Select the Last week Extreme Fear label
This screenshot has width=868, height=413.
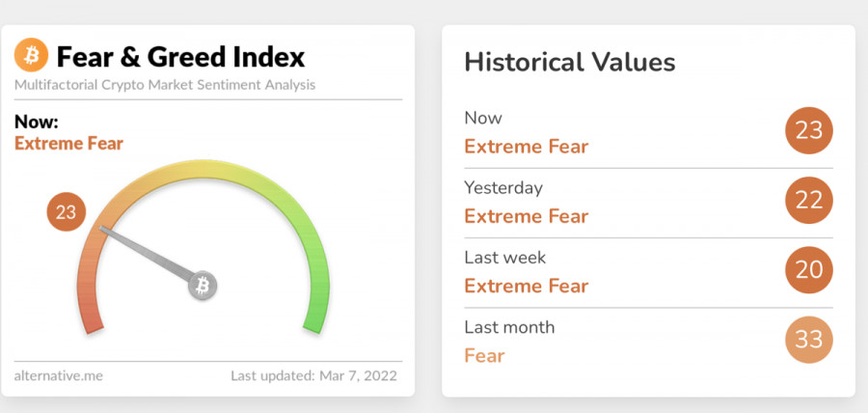point(526,286)
